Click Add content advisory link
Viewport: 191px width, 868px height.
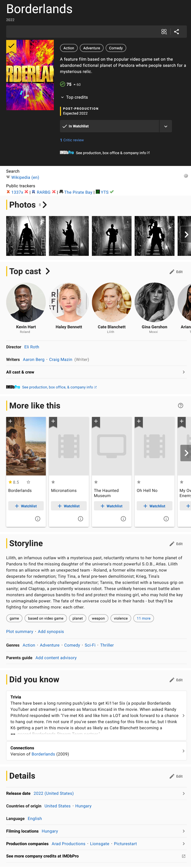pos(56,658)
